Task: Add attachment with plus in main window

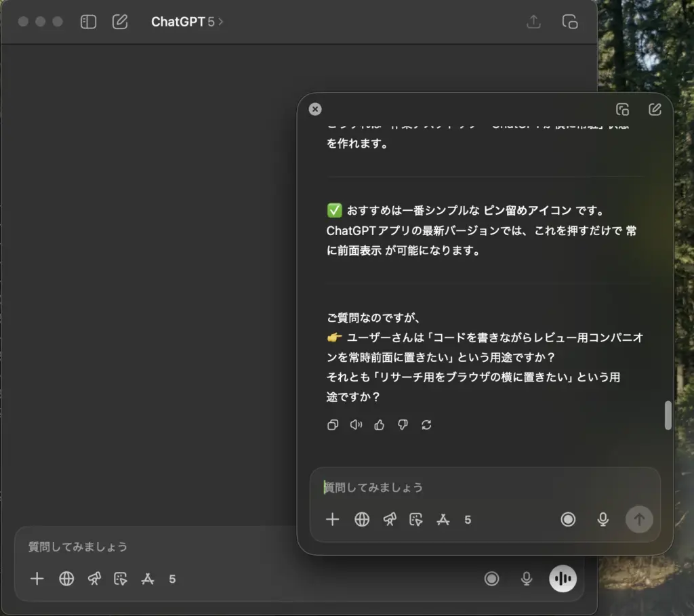Action: [x=37, y=578]
